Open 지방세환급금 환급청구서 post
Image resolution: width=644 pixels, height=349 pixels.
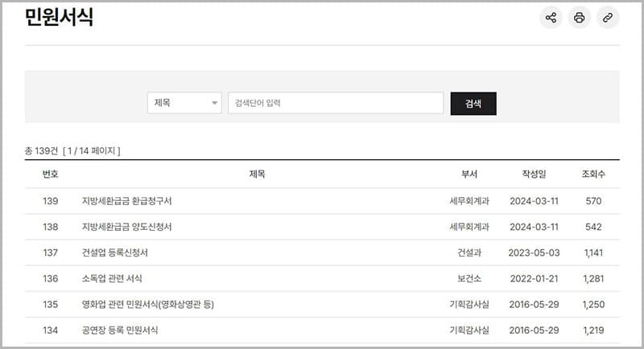127,201
